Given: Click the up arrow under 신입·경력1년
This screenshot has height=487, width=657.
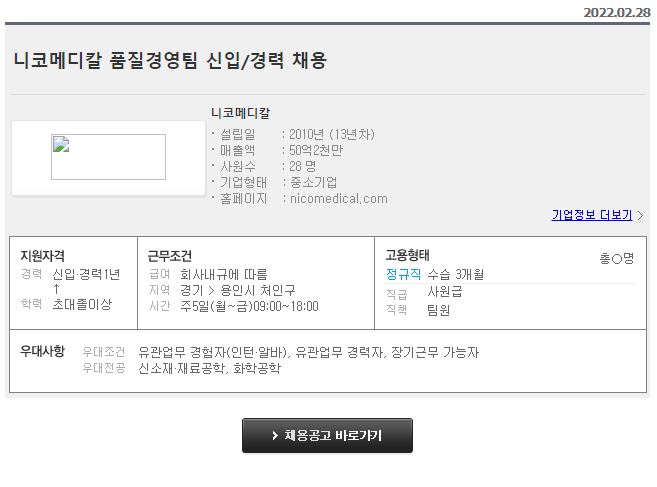Looking at the screenshot, I should click(x=56, y=289).
